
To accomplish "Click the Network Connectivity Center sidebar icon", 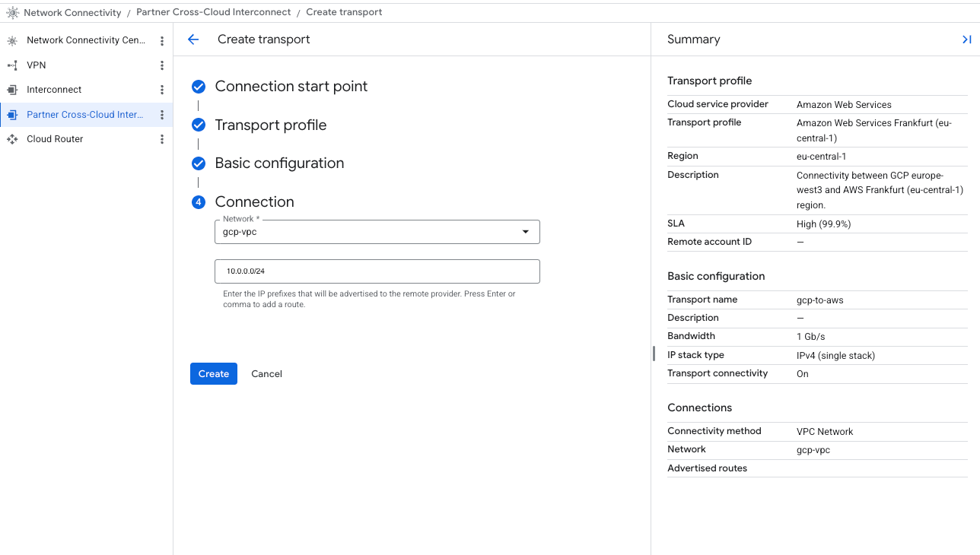I will [x=12, y=40].
